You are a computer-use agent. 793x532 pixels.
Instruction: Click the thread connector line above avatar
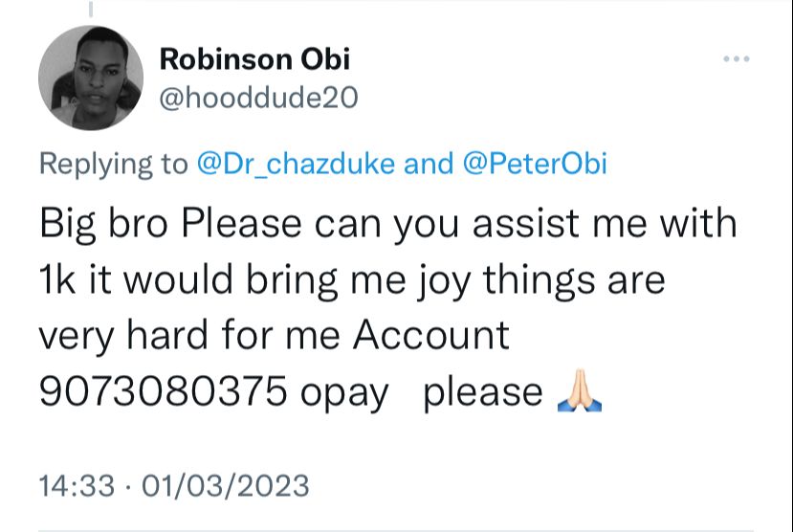tap(91, 9)
